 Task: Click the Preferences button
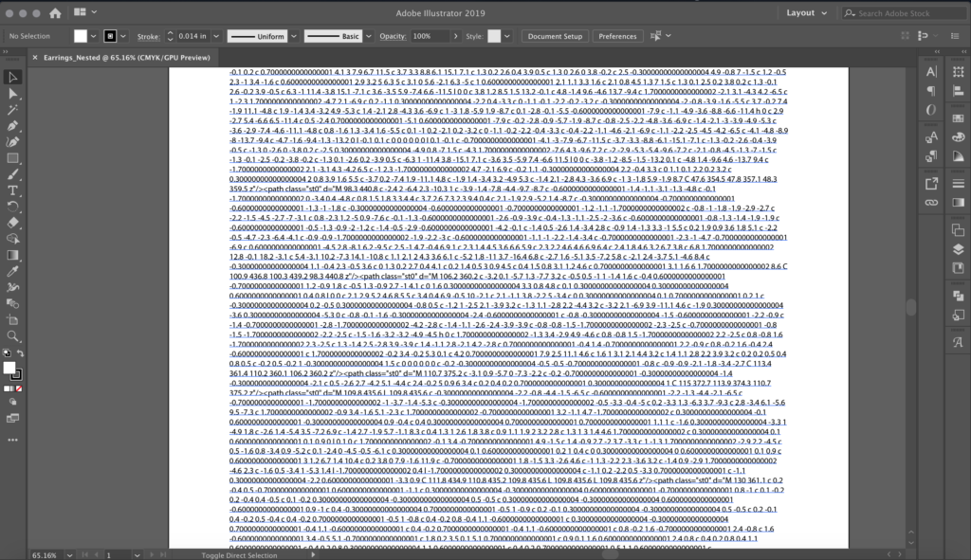[x=617, y=37]
